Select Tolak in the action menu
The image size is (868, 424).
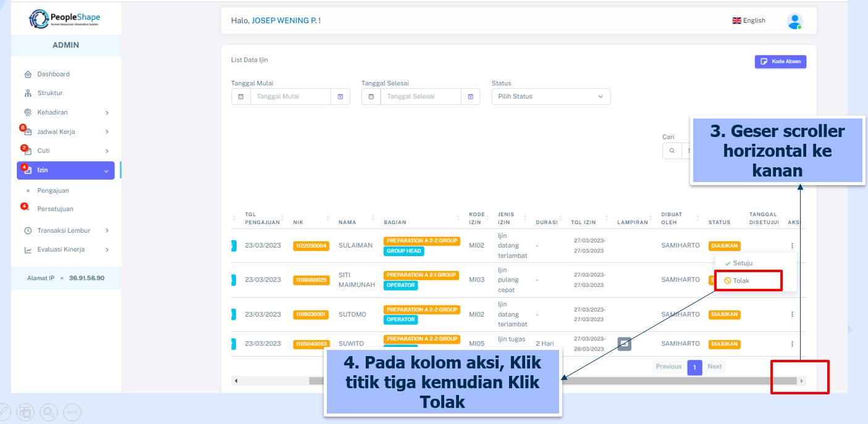click(741, 281)
